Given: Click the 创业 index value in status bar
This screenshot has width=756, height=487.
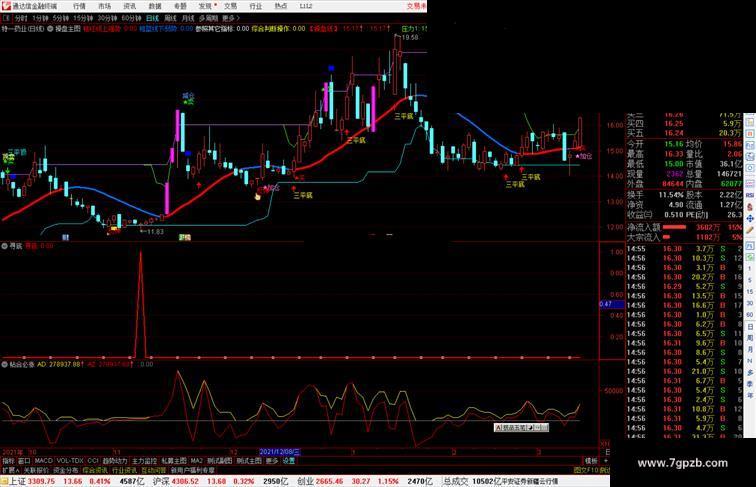Looking at the screenshot, I should point(329,481).
